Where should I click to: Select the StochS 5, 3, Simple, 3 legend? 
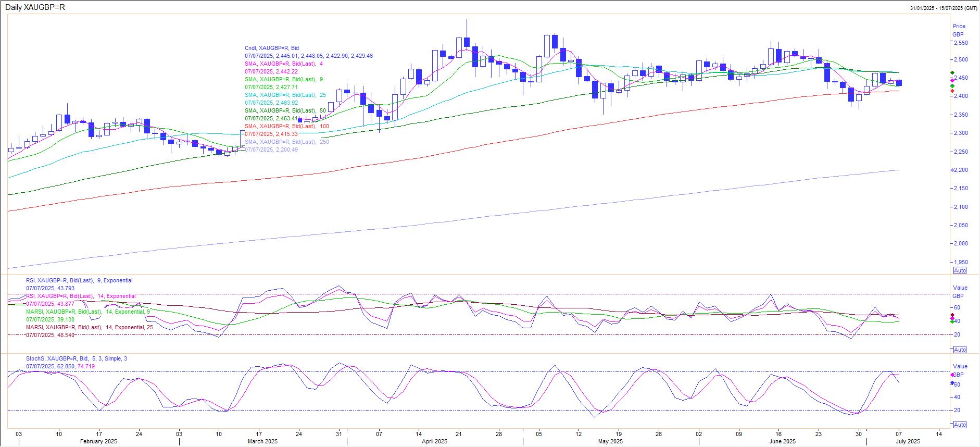click(77, 358)
